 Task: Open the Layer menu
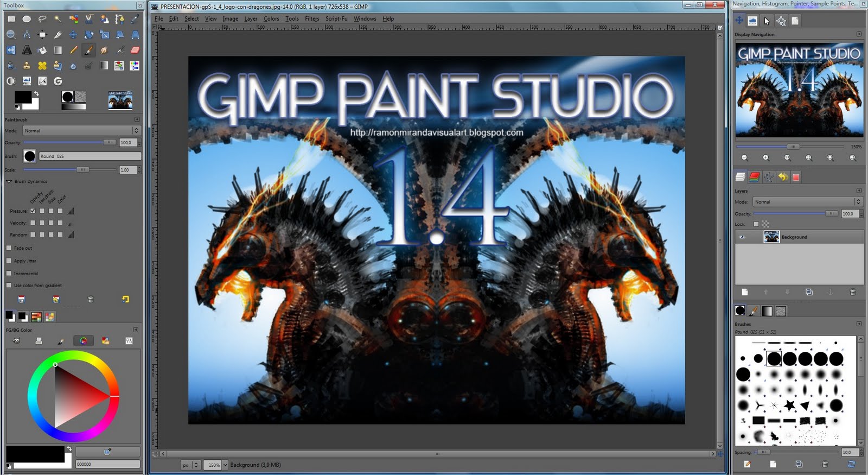pos(251,18)
